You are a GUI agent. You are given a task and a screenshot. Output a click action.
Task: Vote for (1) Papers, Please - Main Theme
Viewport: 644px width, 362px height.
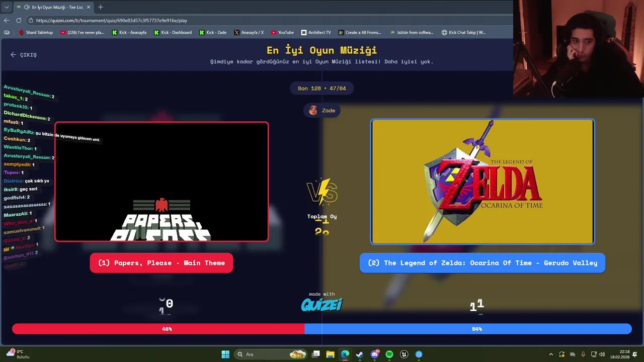pos(162,263)
